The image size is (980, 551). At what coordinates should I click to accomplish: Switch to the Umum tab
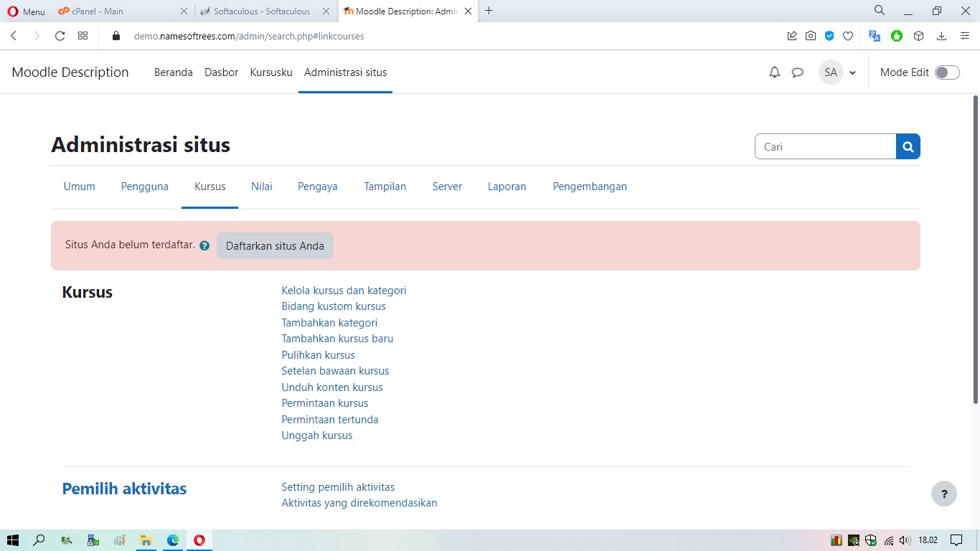click(80, 187)
